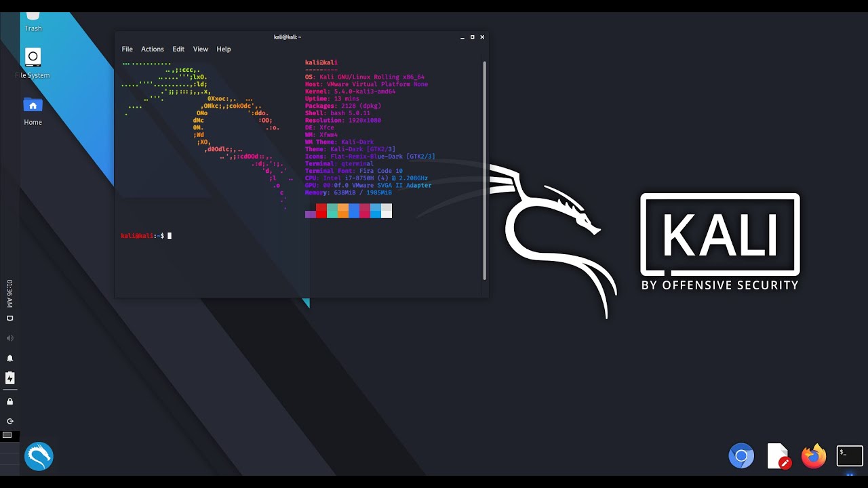Viewport: 868px width, 488px height.
Task: Click the 'Uptime: 13 mins' line
Action: (x=332, y=99)
